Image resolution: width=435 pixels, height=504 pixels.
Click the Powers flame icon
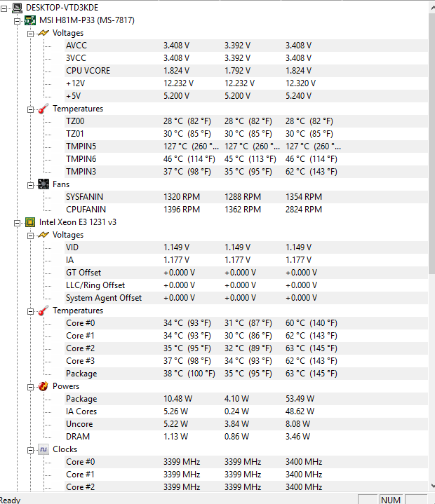(43, 386)
